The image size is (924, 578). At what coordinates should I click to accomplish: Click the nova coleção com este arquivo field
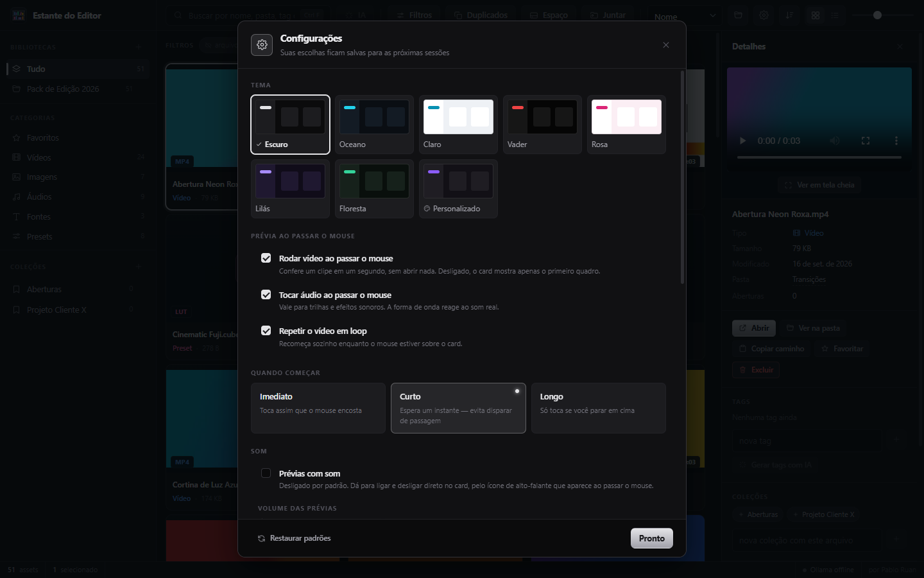click(x=807, y=541)
